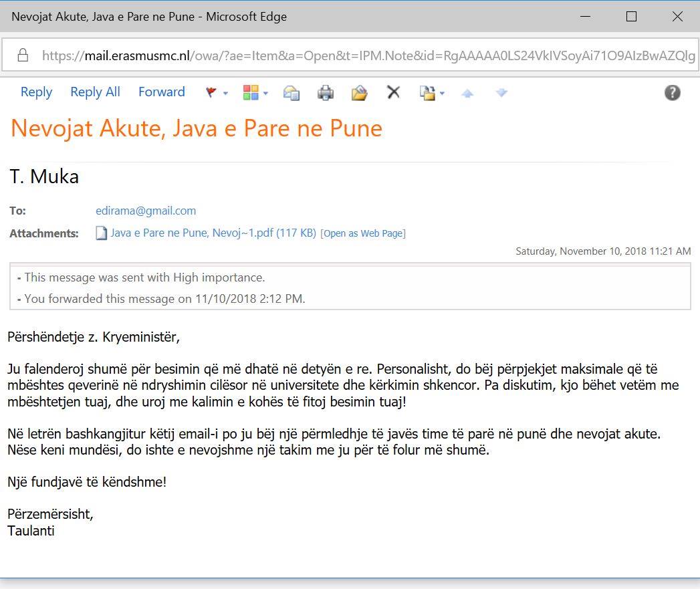The image size is (700, 589).
Task: Expand the move to folder dropdown arrow
Action: click(442, 94)
